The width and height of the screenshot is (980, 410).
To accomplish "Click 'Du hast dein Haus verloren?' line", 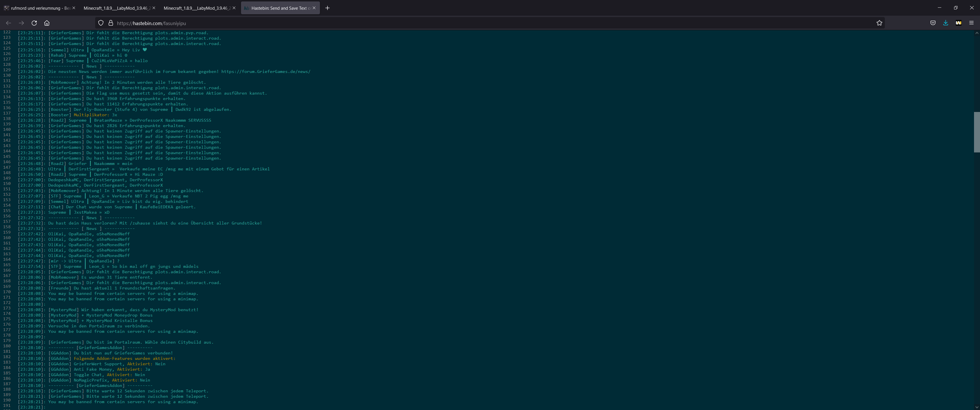I will pos(140,223).
